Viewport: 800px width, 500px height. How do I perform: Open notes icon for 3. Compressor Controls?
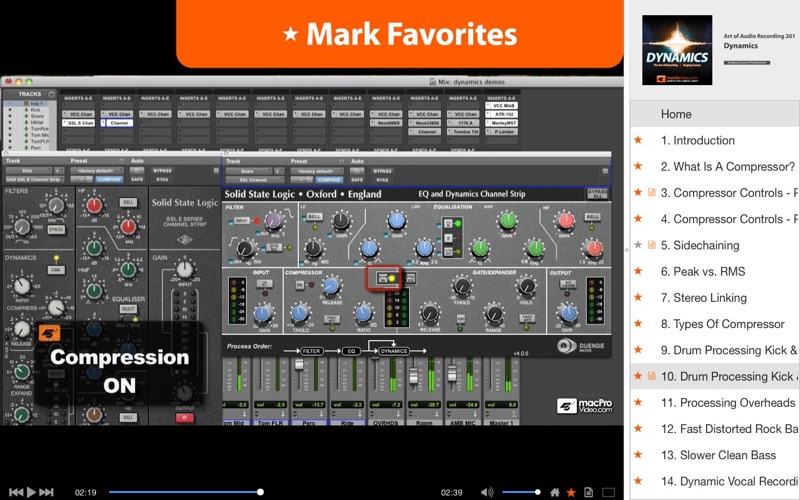[652, 192]
